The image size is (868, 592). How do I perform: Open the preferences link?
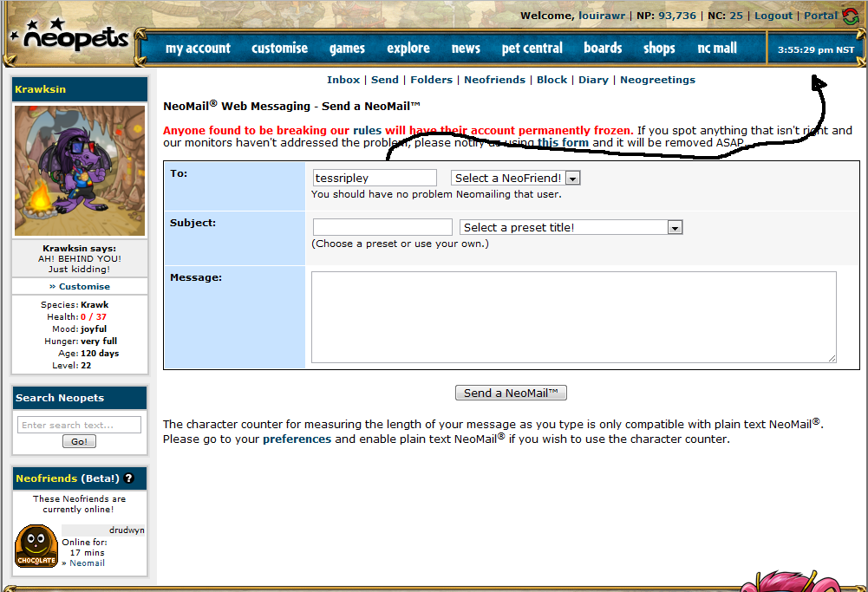(x=297, y=439)
